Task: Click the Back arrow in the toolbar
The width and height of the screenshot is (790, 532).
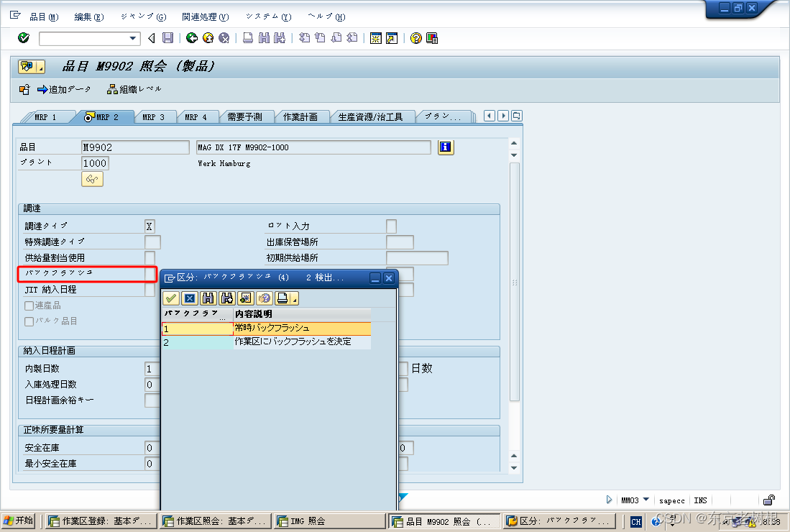Action: [192, 38]
